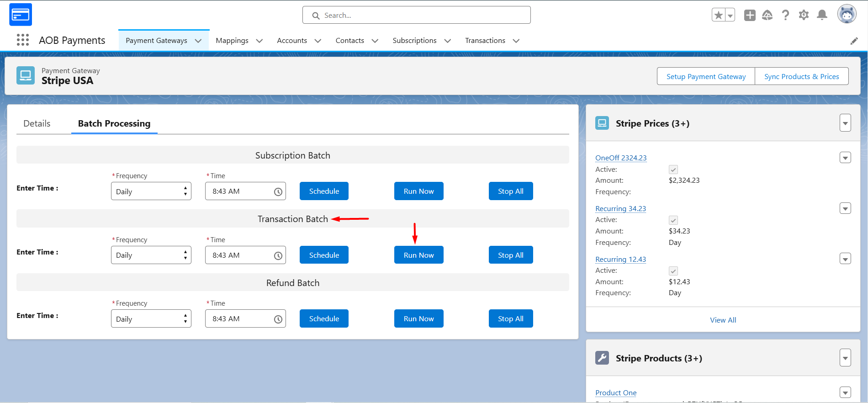
Task: Click Sync Products & Prices button
Action: click(802, 76)
